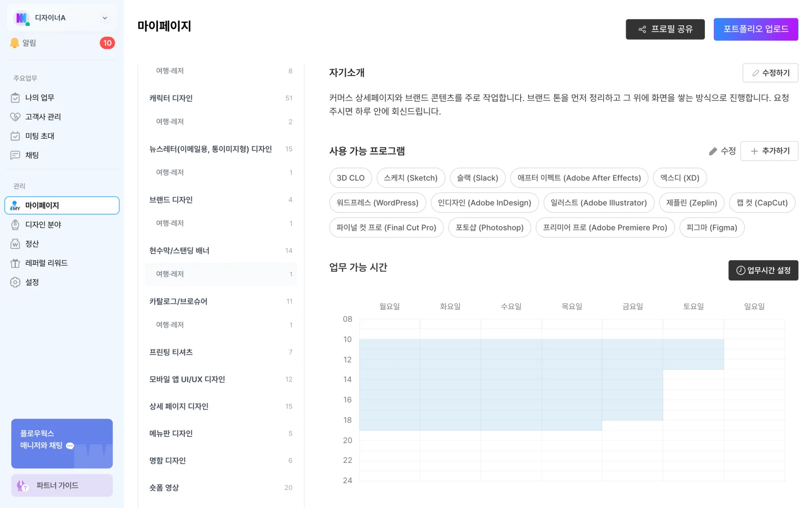The width and height of the screenshot is (812, 508).
Task: Select the 숏폼 영상 category row
Action: point(221,488)
